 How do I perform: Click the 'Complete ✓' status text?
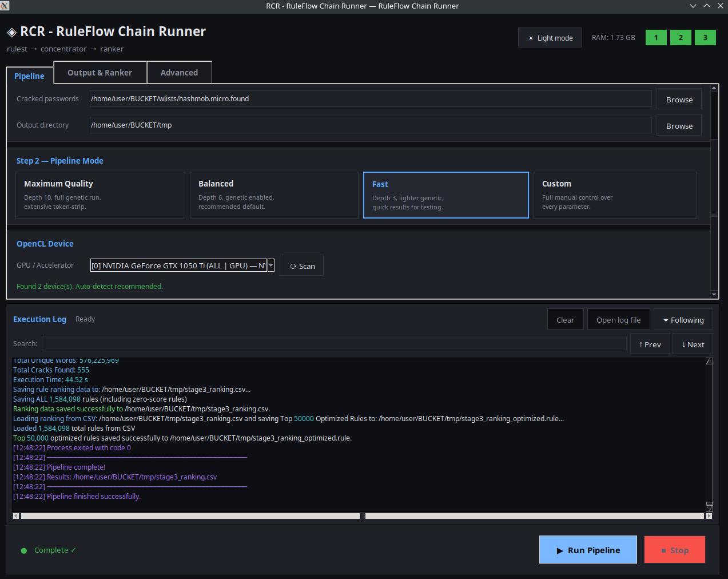(x=55, y=550)
